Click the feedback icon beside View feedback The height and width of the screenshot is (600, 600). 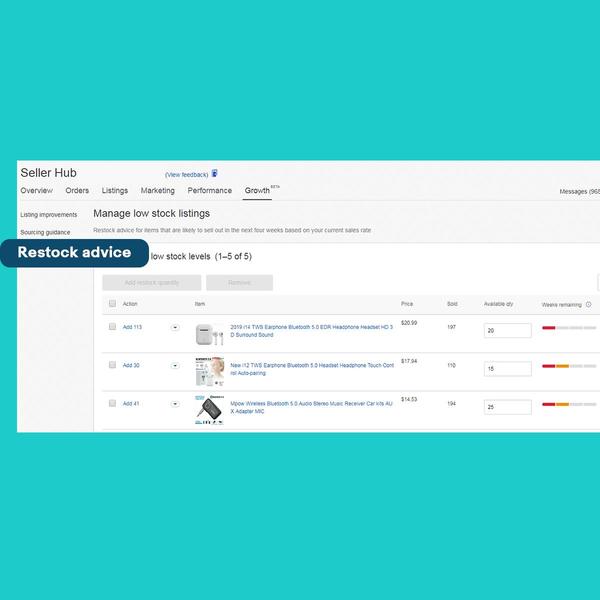click(215, 174)
